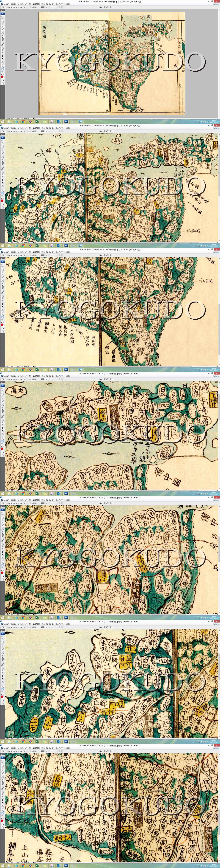
Task: Select the Magic Wand tool in the 23.4% window
Action: click(x=2, y=25)
